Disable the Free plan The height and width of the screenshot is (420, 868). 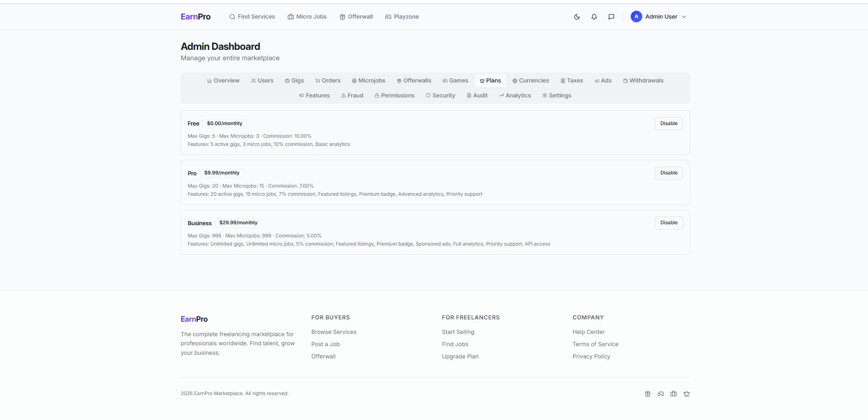pos(669,124)
